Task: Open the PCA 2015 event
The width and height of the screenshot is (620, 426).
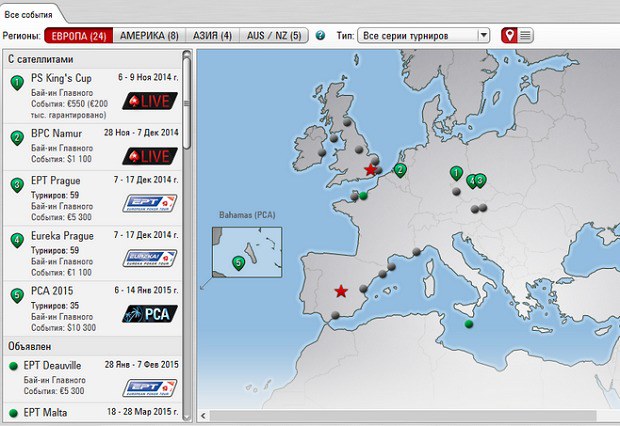Action: pos(93,309)
